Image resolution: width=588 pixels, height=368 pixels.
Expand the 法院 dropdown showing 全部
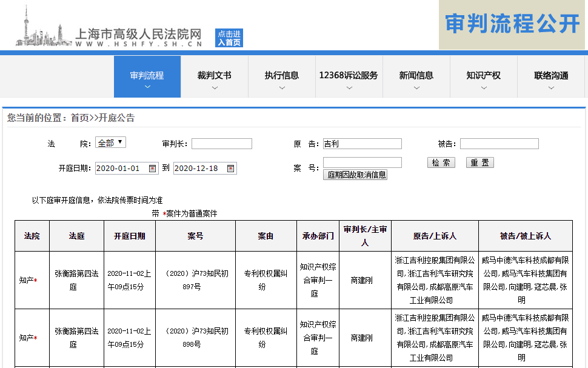pos(111,143)
